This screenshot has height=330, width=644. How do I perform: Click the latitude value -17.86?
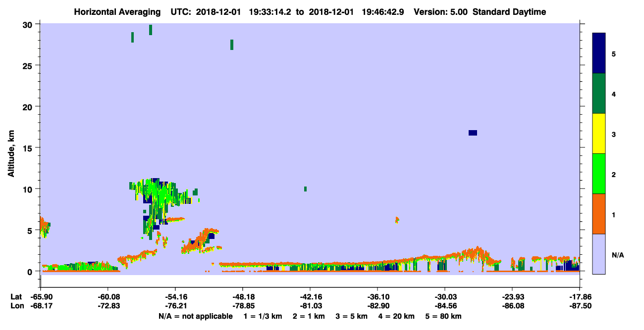tap(580, 296)
